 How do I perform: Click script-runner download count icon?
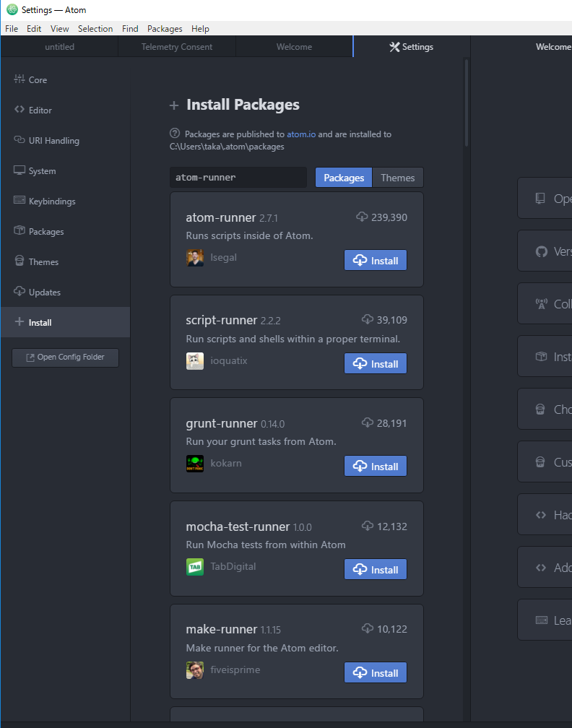[368, 319]
